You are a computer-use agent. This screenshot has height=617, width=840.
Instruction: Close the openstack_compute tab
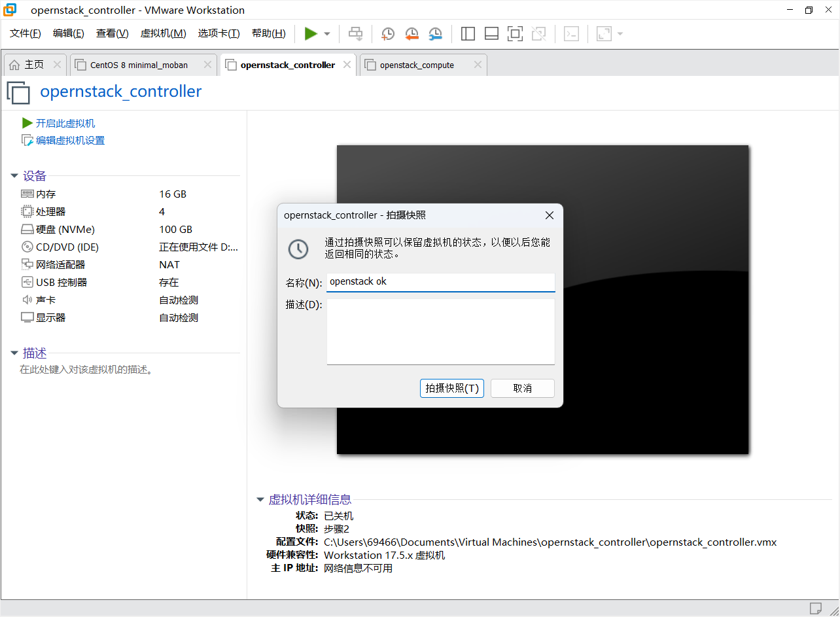[x=478, y=65]
